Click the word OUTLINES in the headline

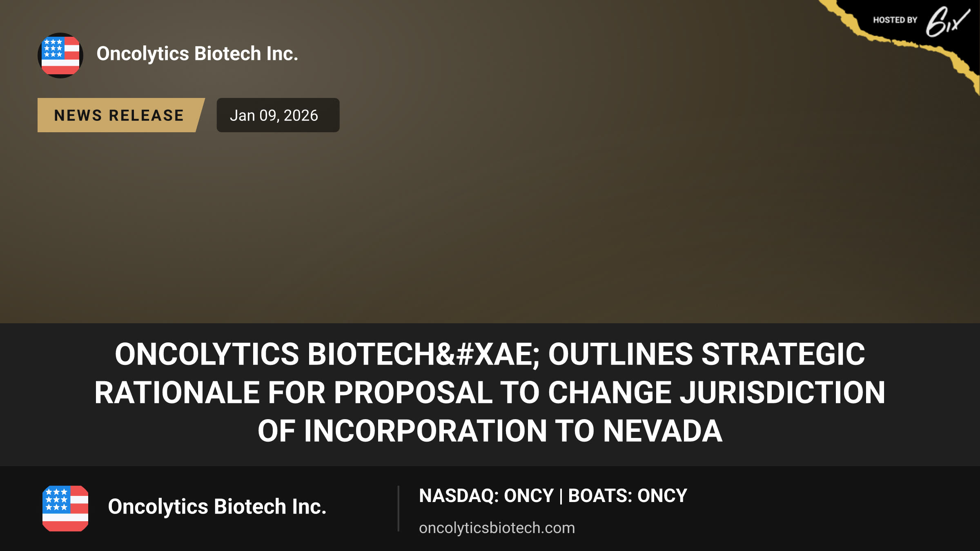[620, 354]
